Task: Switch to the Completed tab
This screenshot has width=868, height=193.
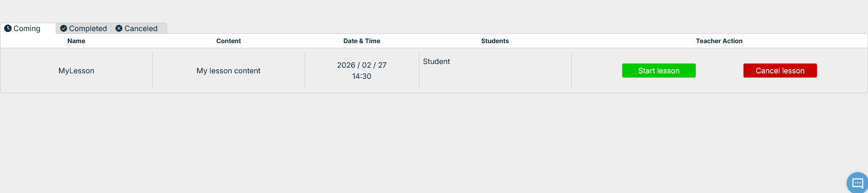Action: click(x=88, y=28)
